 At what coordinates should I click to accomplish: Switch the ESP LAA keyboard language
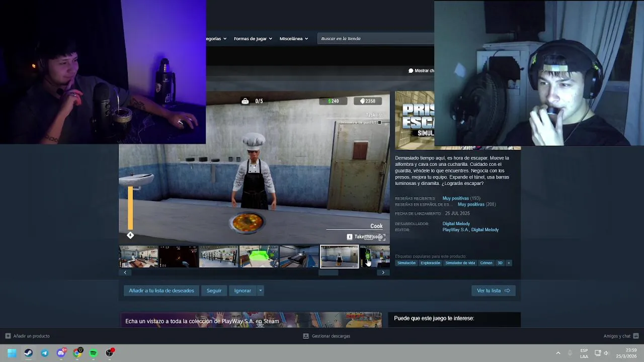(x=584, y=353)
